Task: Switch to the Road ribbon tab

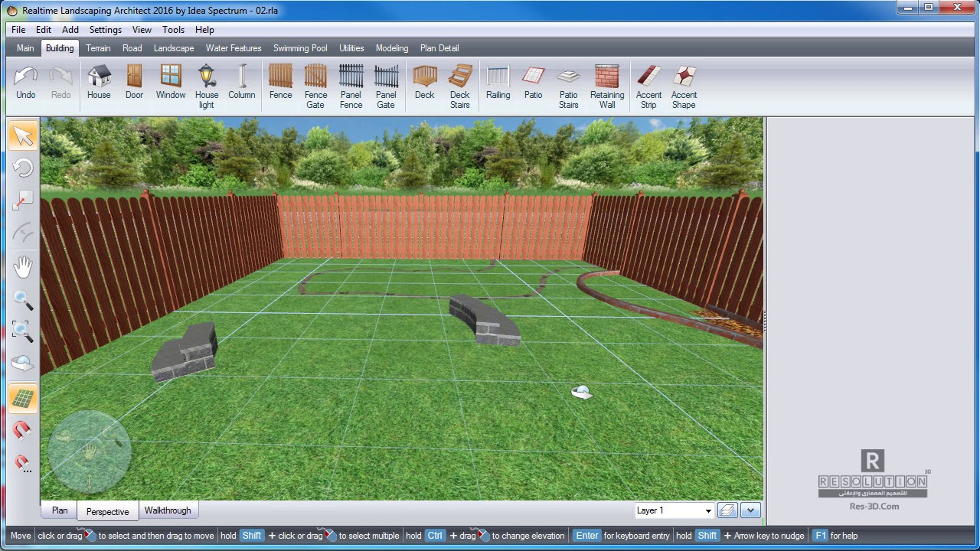Action: click(132, 48)
